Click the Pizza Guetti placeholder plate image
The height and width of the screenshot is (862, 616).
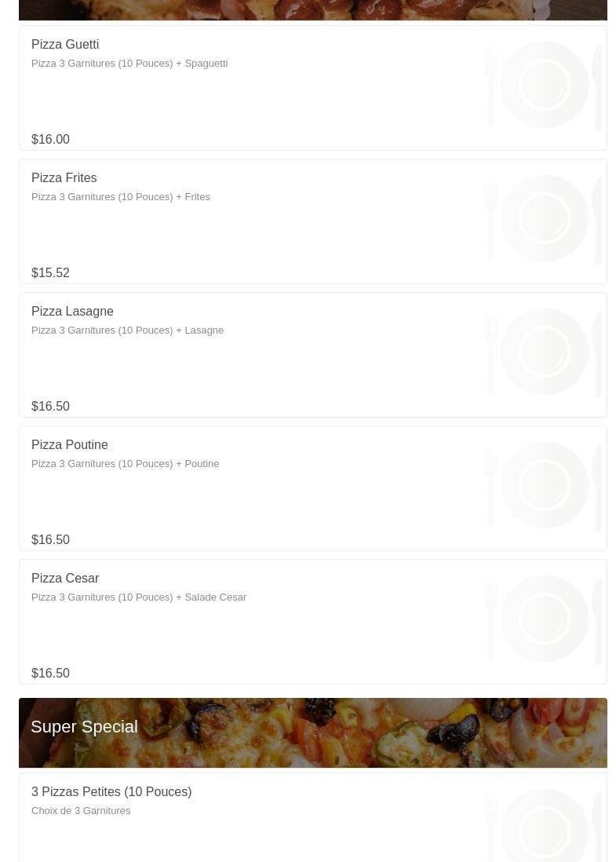pyautogui.click(x=544, y=85)
